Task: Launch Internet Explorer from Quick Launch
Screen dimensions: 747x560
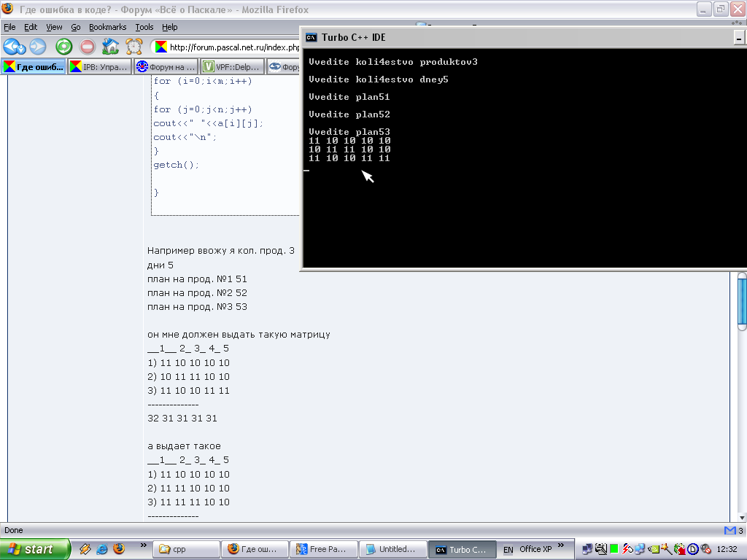Action: (x=102, y=549)
